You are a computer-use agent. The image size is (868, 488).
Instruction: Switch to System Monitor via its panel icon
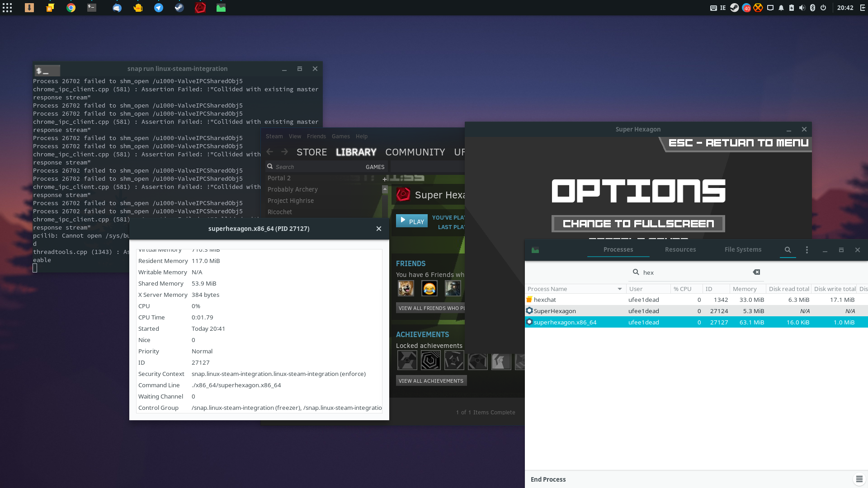pyautogui.click(x=221, y=8)
